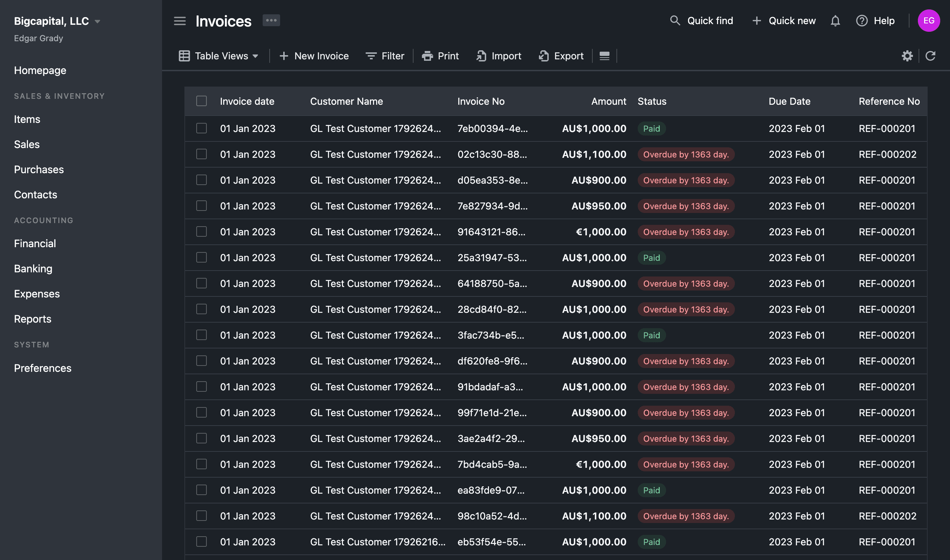Refresh the invoices list
Viewport: 950px width, 560px height.
930,56
